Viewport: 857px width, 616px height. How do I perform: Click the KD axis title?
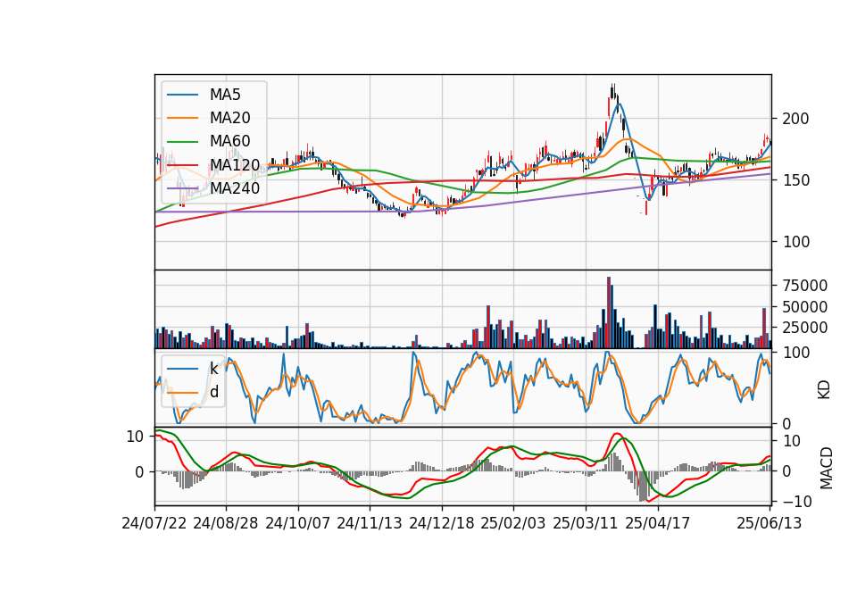824,389
